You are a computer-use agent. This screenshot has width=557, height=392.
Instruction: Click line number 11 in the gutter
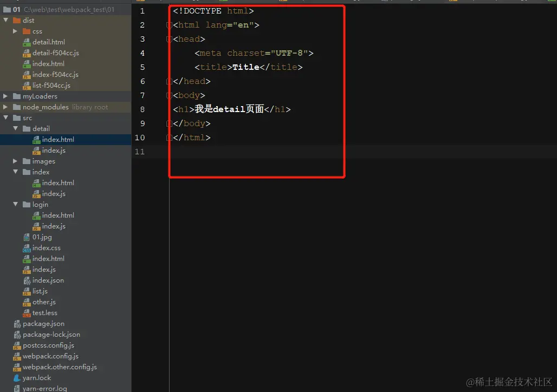140,152
